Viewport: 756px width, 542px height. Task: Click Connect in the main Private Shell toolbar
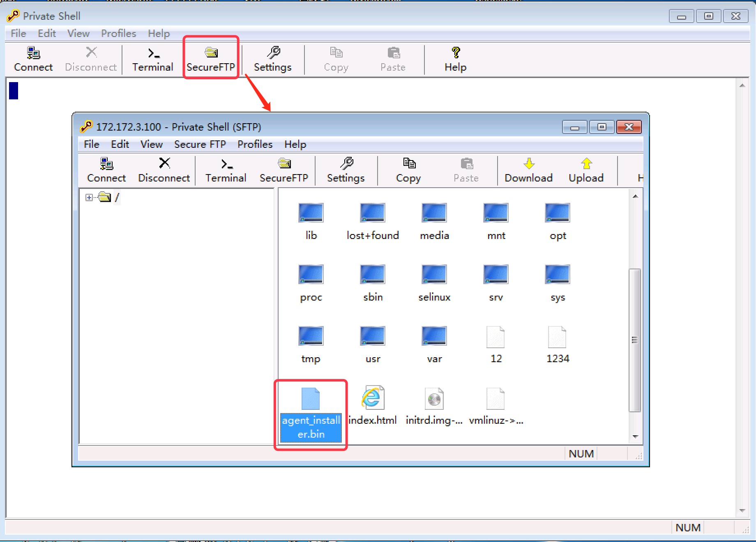pyautogui.click(x=33, y=60)
